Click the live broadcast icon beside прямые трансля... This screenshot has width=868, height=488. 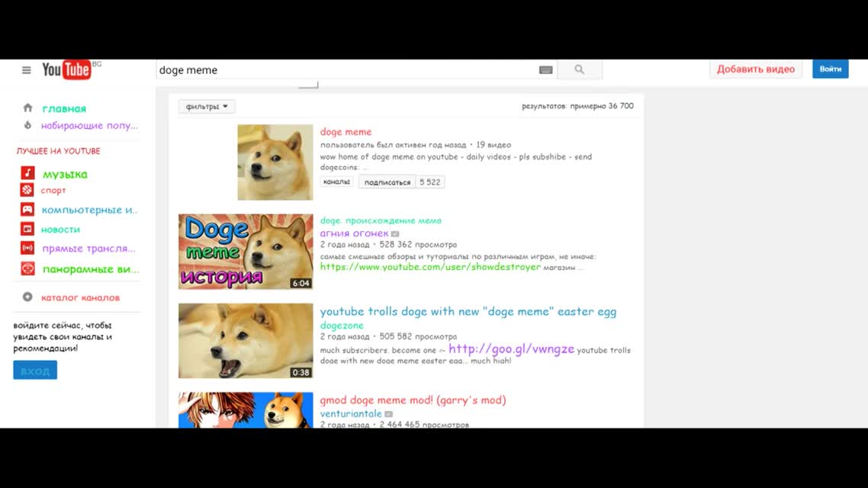(x=27, y=248)
